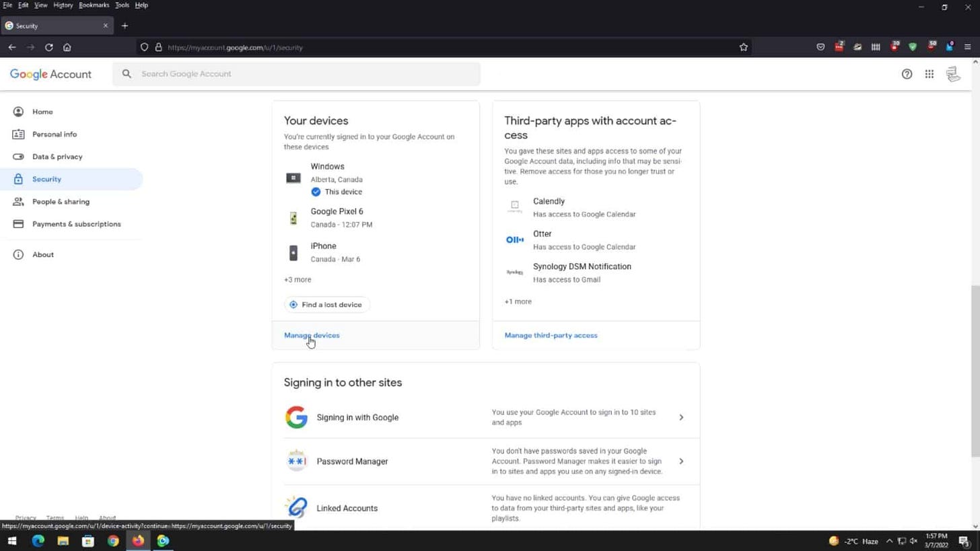This screenshot has width=980, height=551.
Task: Go to the browser home icon
Action: pos(67,47)
